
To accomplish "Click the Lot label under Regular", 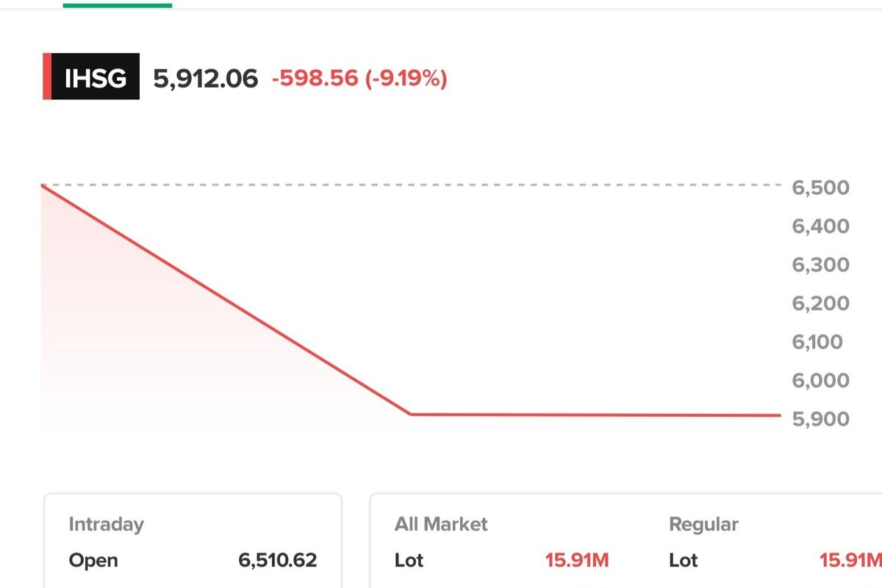I will coord(683,560).
